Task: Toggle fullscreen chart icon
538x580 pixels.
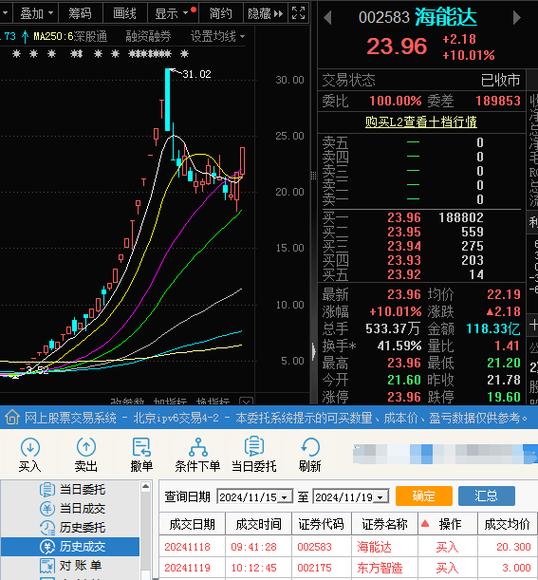Action: click(298, 13)
